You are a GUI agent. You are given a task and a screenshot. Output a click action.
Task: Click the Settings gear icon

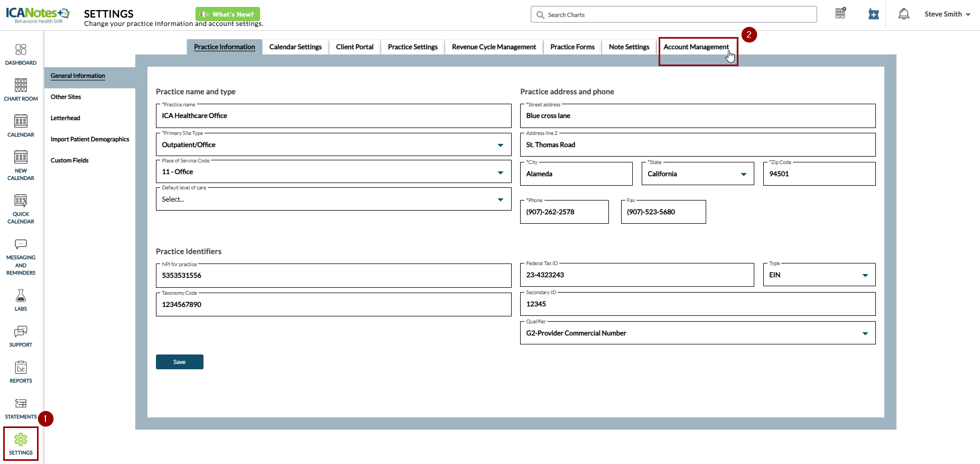coord(21,443)
